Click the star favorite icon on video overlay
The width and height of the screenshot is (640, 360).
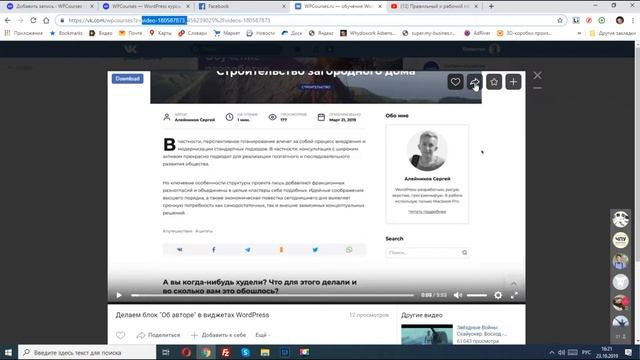click(x=494, y=82)
